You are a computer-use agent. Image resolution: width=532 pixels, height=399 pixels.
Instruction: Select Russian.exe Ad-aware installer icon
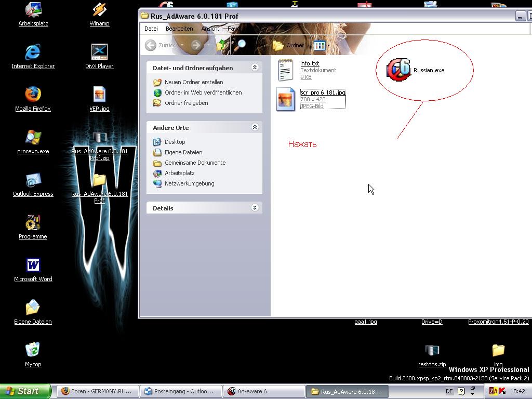tap(398, 70)
